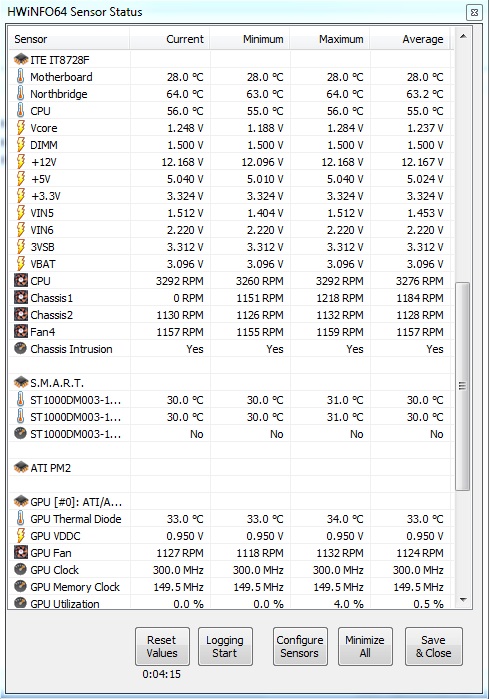Click the Save & Close button
This screenshot has height=699, width=489.
coord(434,646)
